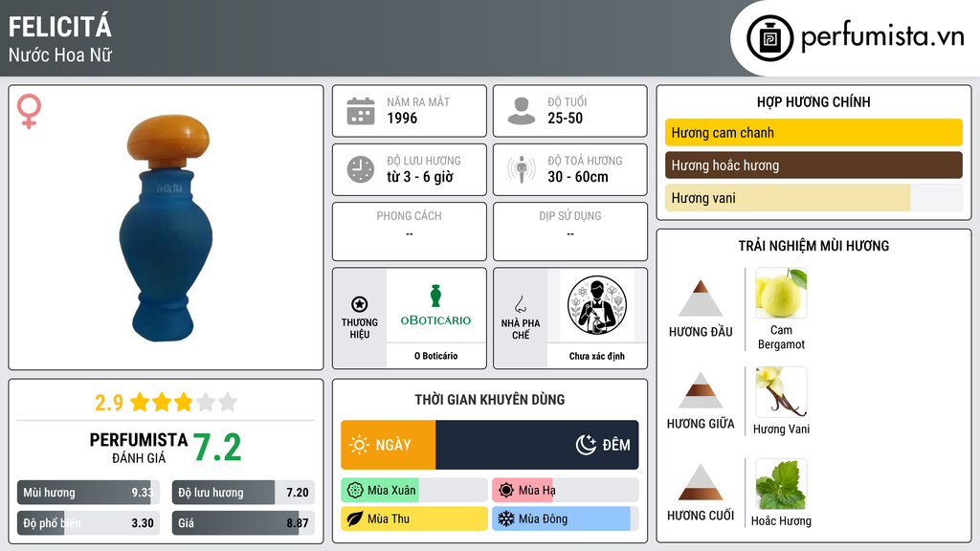Viewport: 980px width, 551px height.
Task: Click the perfumista.vn site name
Action: point(882,36)
